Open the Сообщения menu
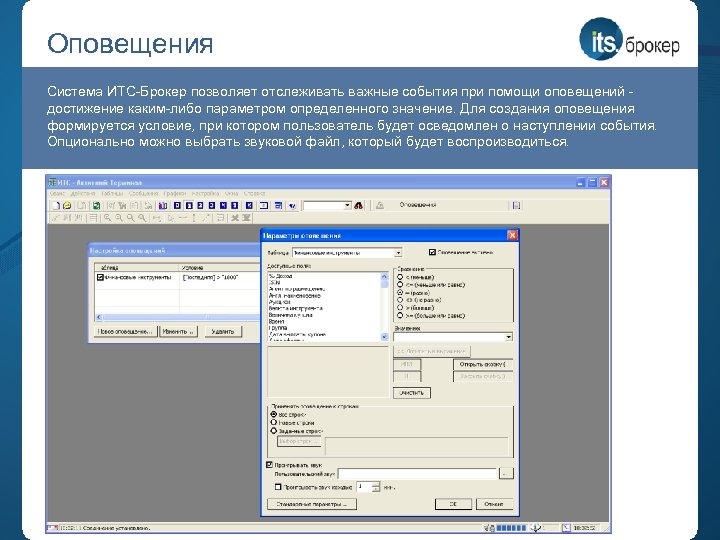This screenshot has height=540, width=720. coord(144,194)
